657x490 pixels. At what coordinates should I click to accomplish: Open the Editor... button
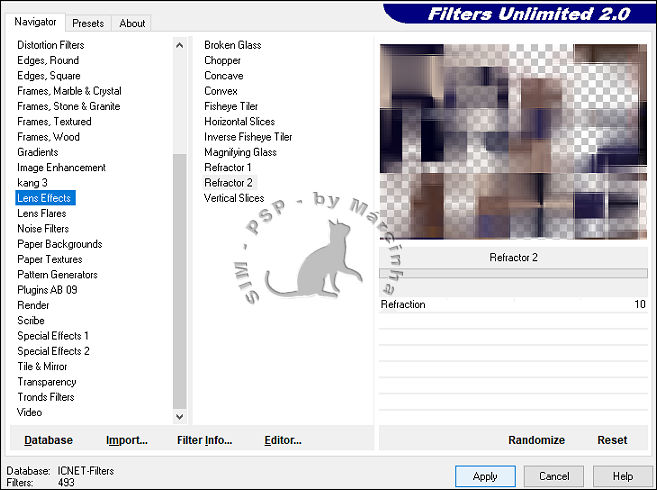point(283,440)
